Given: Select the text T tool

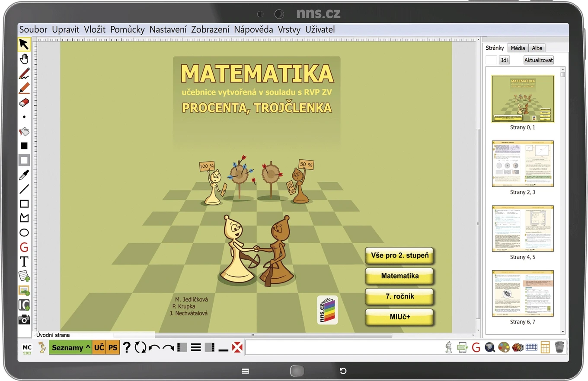Looking at the screenshot, I should tap(24, 262).
